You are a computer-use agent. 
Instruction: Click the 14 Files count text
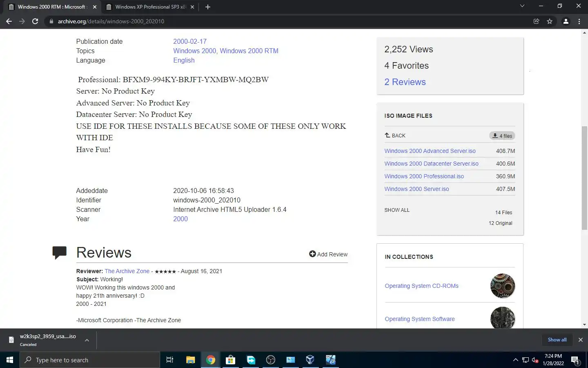pyautogui.click(x=503, y=213)
